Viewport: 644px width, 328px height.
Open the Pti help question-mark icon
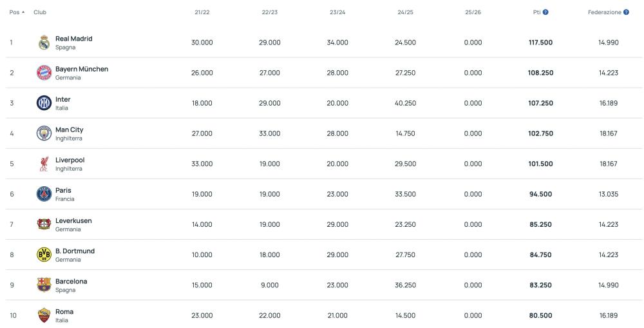point(545,12)
